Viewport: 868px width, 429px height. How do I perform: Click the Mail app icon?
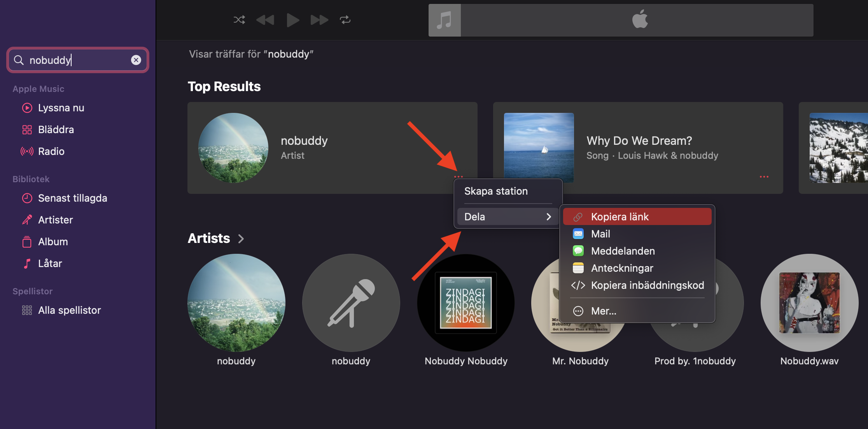pyautogui.click(x=578, y=234)
